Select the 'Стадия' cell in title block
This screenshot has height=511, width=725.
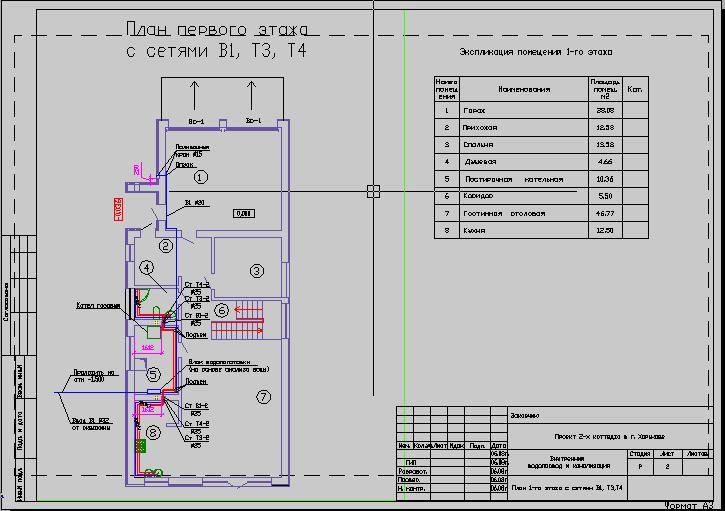point(639,453)
